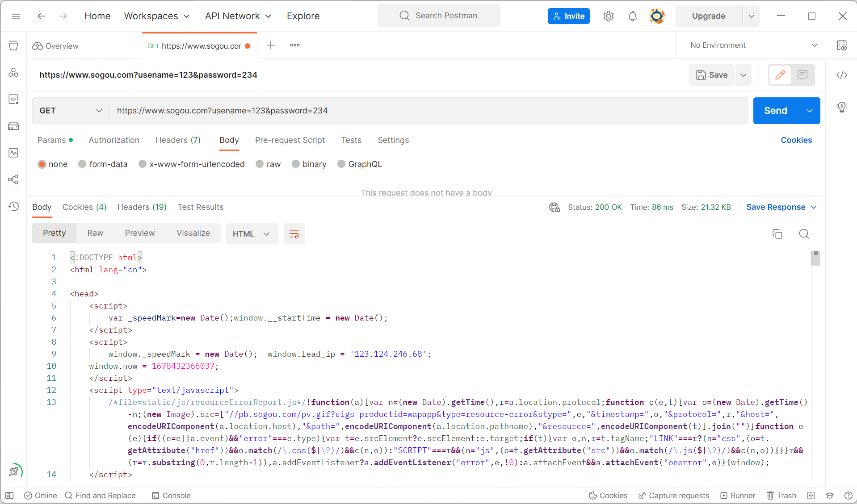Screen dimensions: 857x504
Task: Open the response Headers (19) tab
Action: coord(142,207)
